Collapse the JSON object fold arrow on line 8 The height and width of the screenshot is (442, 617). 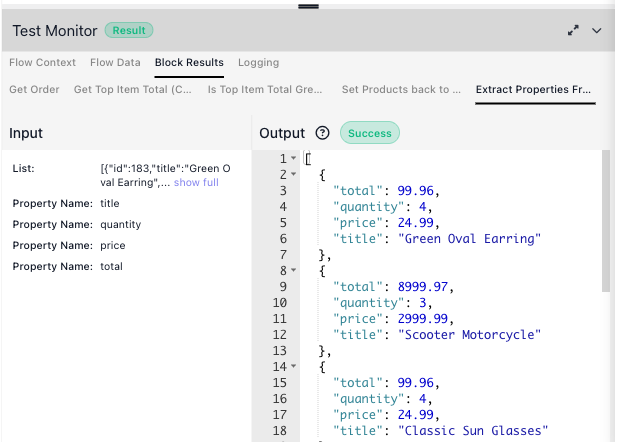(x=294, y=270)
